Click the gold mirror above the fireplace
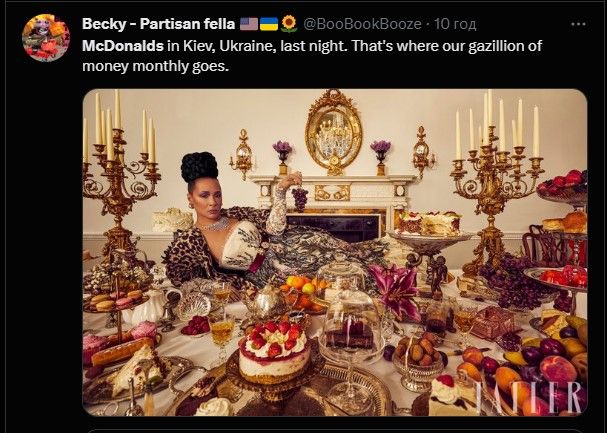The image size is (607, 433). (x=333, y=130)
